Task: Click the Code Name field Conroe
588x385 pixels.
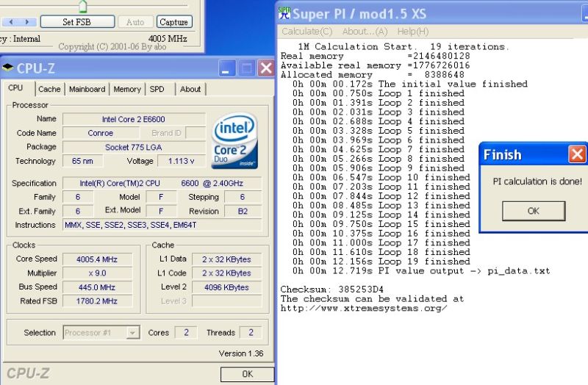Action: 101,133
